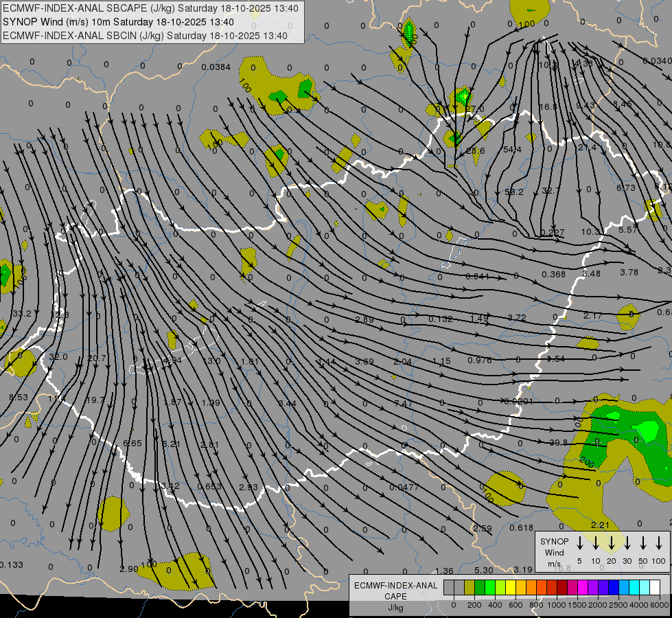Click the 0.0201 value on the map
672x618 pixels.
click(x=518, y=402)
